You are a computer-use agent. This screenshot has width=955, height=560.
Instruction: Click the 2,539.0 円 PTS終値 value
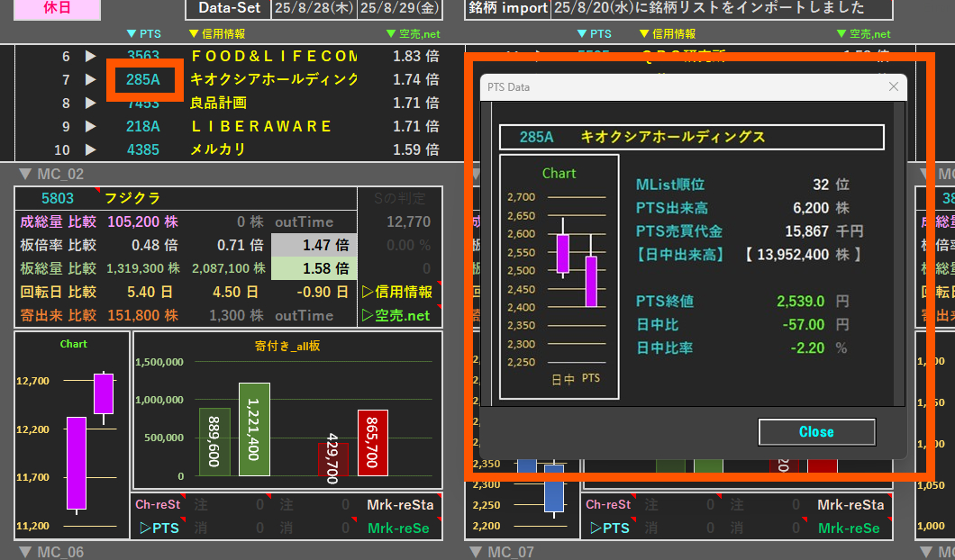pyautogui.click(x=812, y=302)
